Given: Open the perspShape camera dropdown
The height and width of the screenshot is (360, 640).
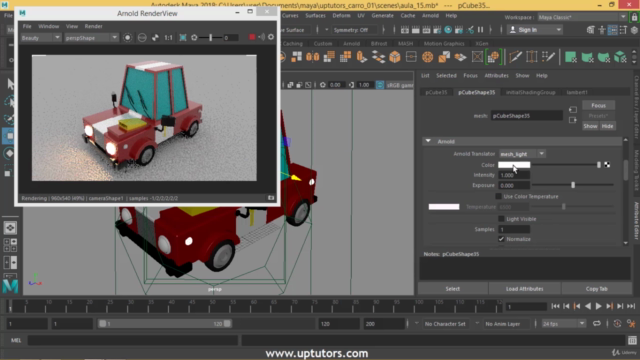Looking at the screenshot, I should pyautogui.click(x=91, y=38).
